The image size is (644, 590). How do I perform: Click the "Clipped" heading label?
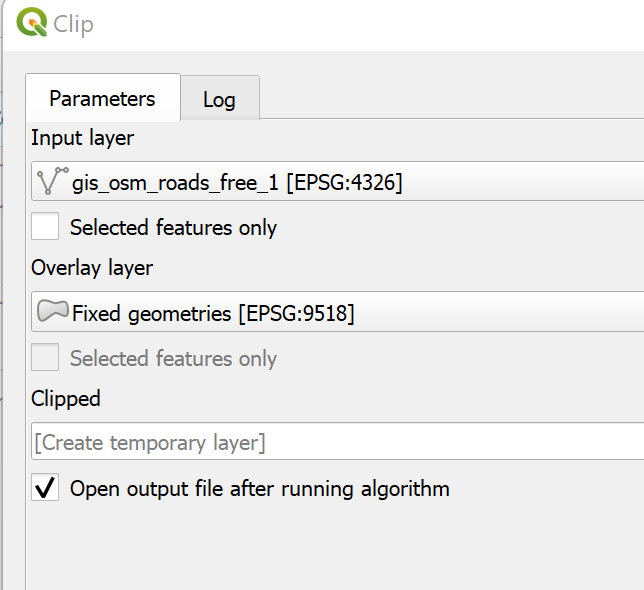[66, 398]
